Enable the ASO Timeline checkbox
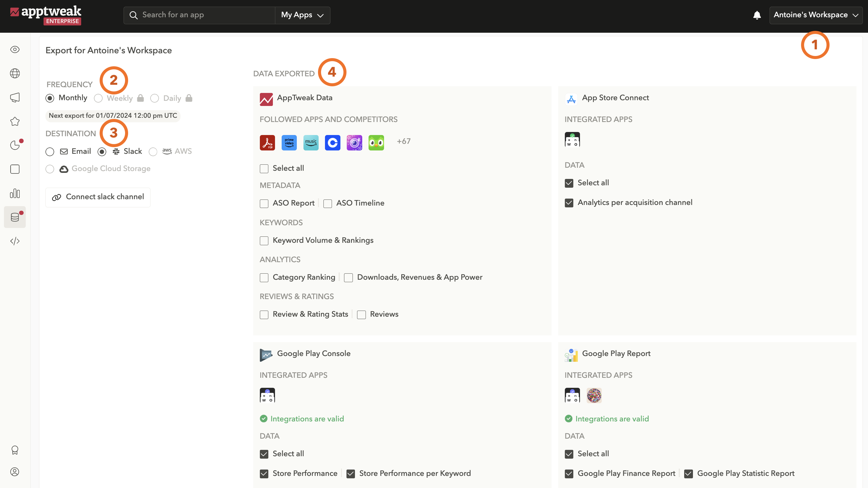Viewport: 868px width, 488px height. [327, 203]
